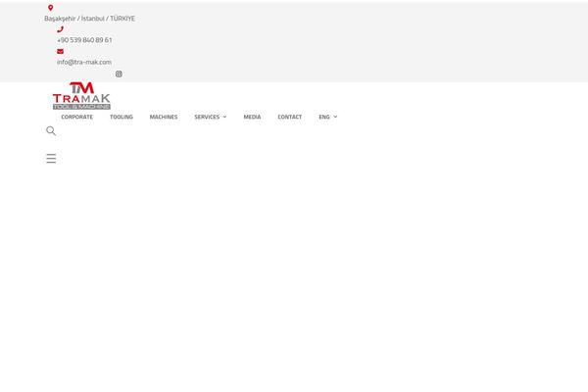Viewport: 588px width, 392px height.
Task: Open the Instagram social icon
Action: [119, 73]
